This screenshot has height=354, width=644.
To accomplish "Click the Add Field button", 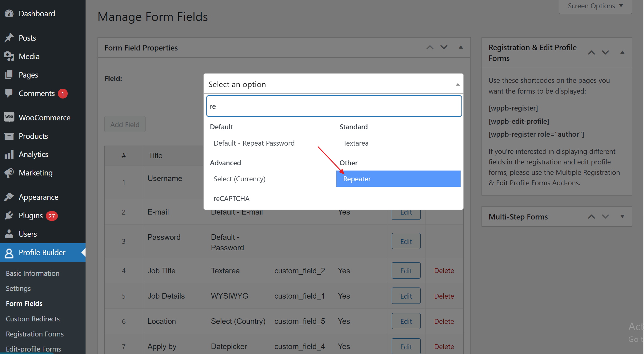I will click(124, 125).
